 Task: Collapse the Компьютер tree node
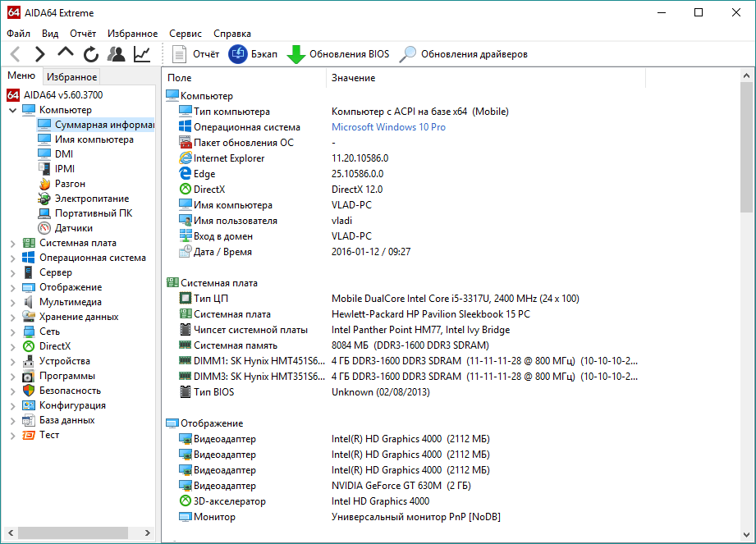[x=13, y=110]
